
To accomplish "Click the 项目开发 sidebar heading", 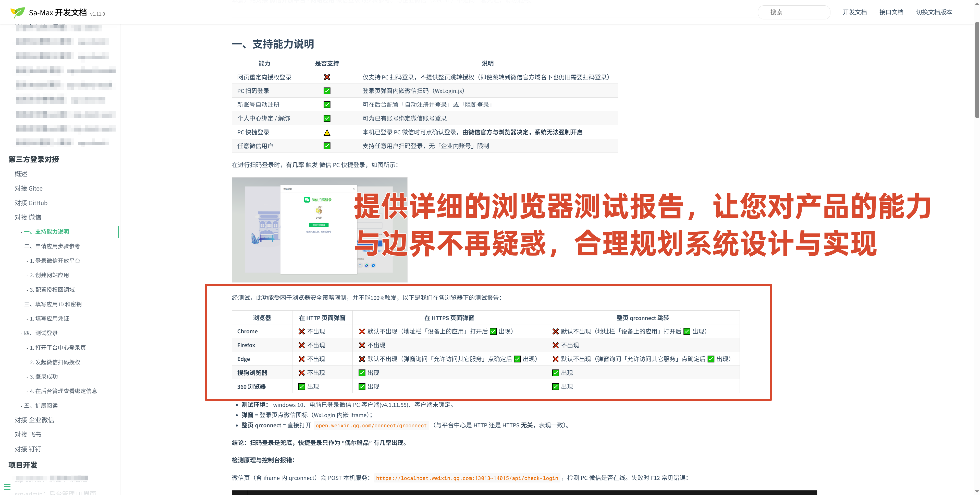I will (23, 465).
